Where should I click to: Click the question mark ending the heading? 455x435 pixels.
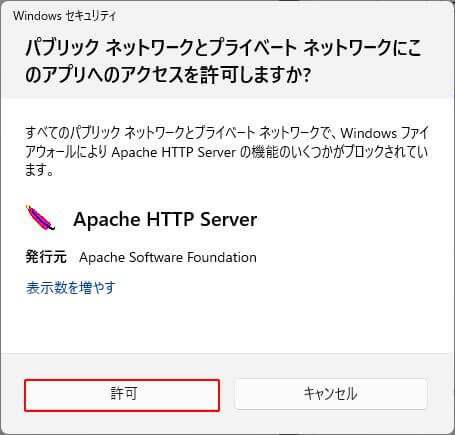point(307,75)
